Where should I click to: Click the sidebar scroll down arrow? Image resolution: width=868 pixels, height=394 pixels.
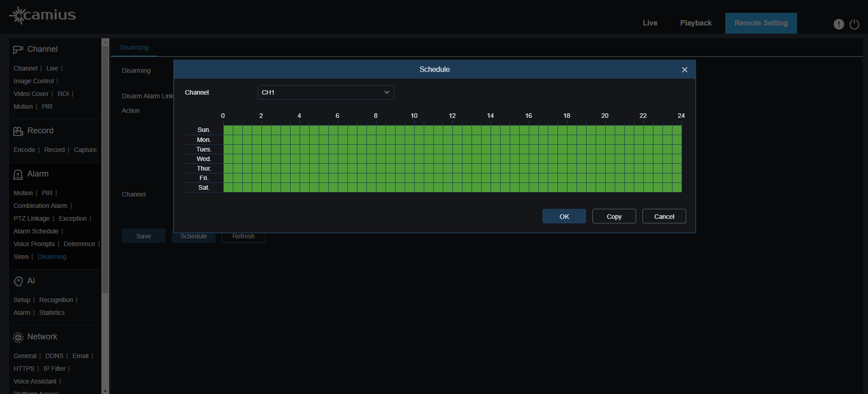(105, 390)
